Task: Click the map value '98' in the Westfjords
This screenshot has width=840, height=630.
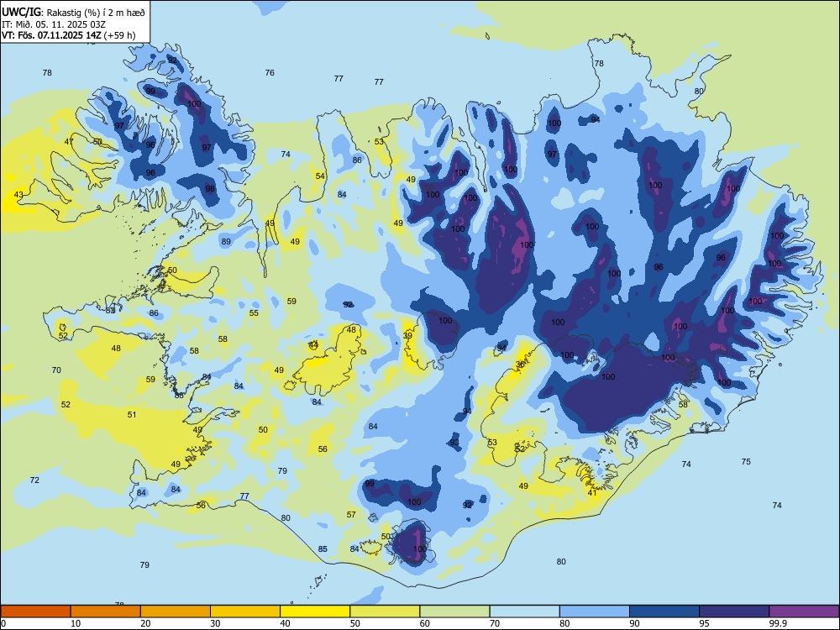Action: 210,188
